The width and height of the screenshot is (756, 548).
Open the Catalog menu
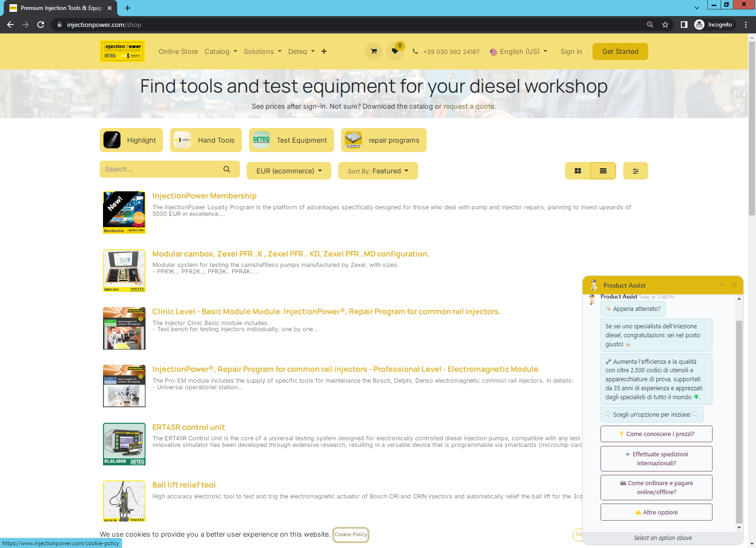tap(221, 51)
